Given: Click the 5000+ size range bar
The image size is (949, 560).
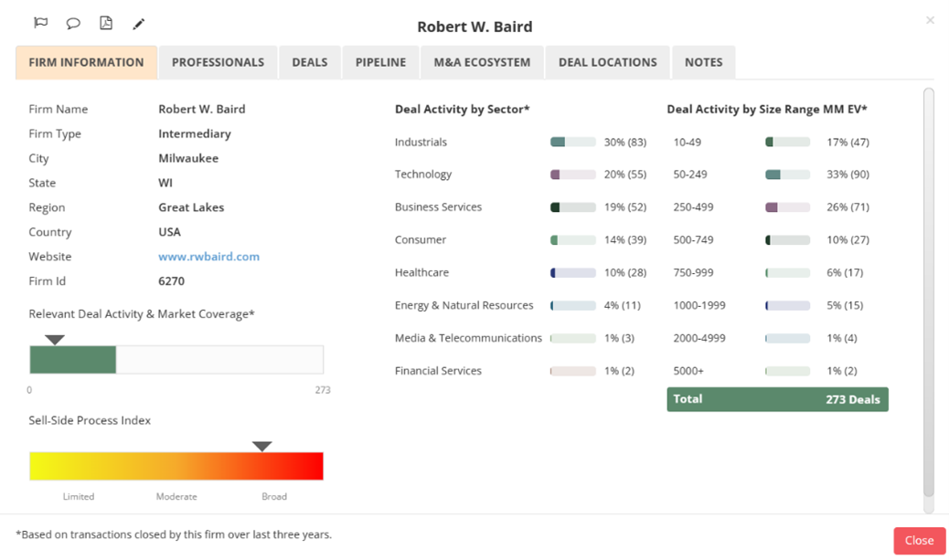Looking at the screenshot, I should tap(788, 371).
